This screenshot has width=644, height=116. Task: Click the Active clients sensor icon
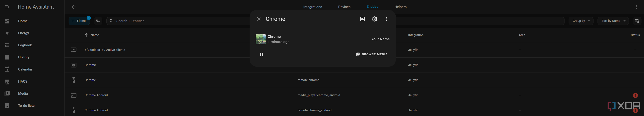coord(73,50)
